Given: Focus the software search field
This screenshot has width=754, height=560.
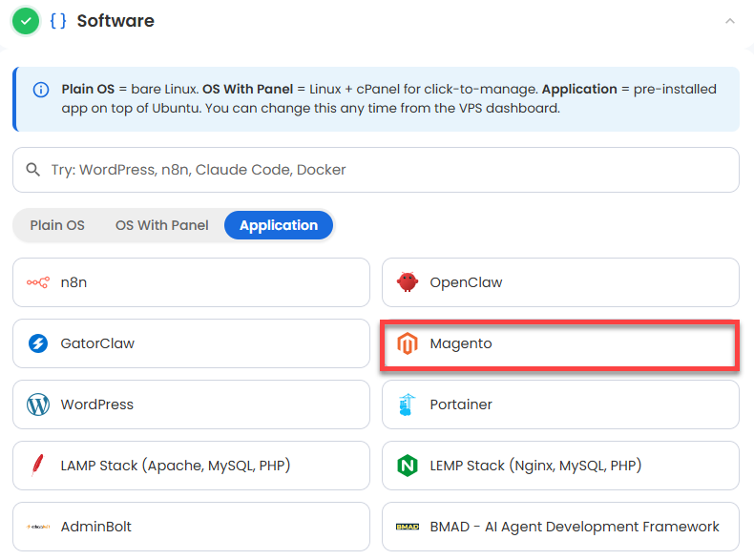Looking at the screenshot, I should coord(376,170).
